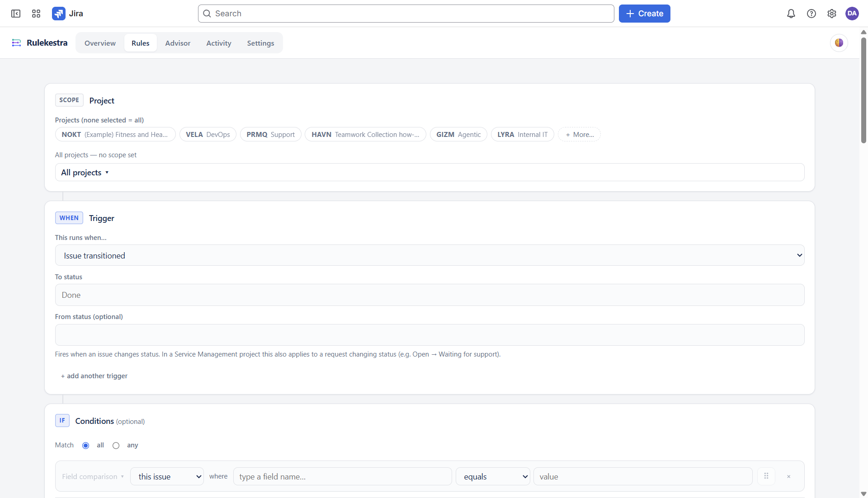The width and height of the screenshot is (868, 498).
Task: Click the 'From status (optional)' field
Action: click(429, 335)
